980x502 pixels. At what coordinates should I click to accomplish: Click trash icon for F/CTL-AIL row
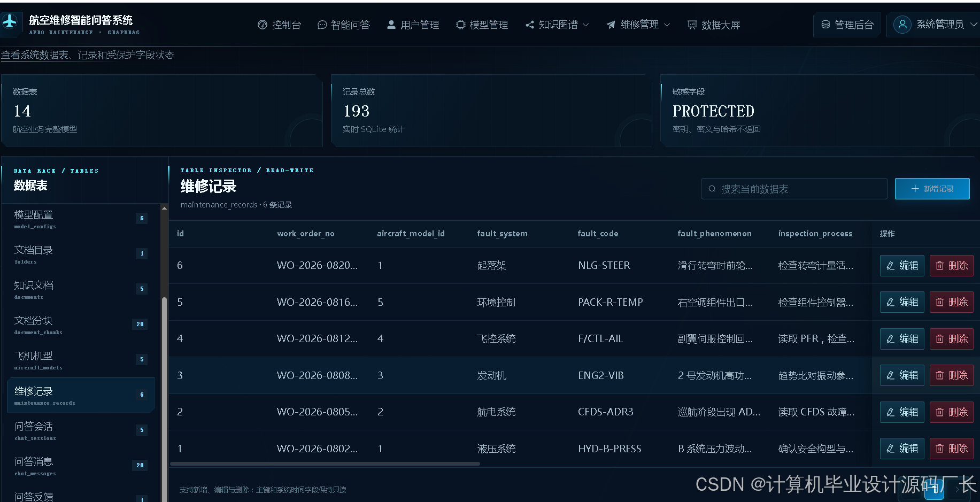coord(939,339)
